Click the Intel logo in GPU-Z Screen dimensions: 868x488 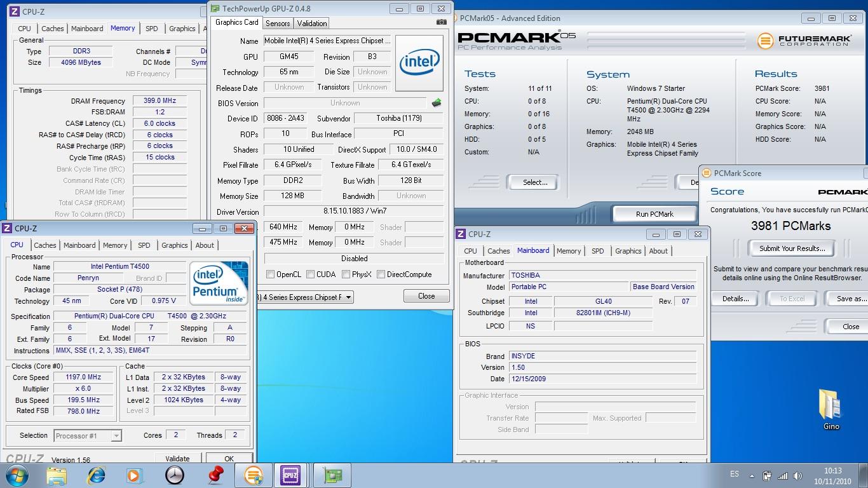click(419, 63)
